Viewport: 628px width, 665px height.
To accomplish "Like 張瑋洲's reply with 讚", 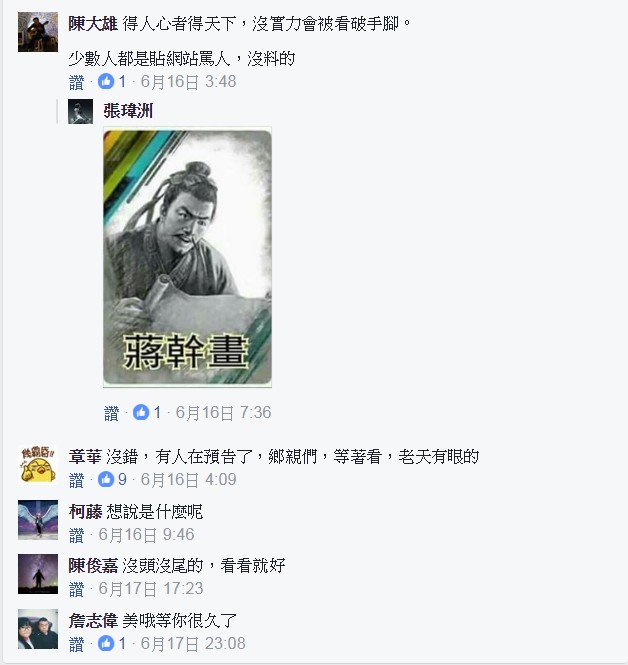I will click(112, 413).
